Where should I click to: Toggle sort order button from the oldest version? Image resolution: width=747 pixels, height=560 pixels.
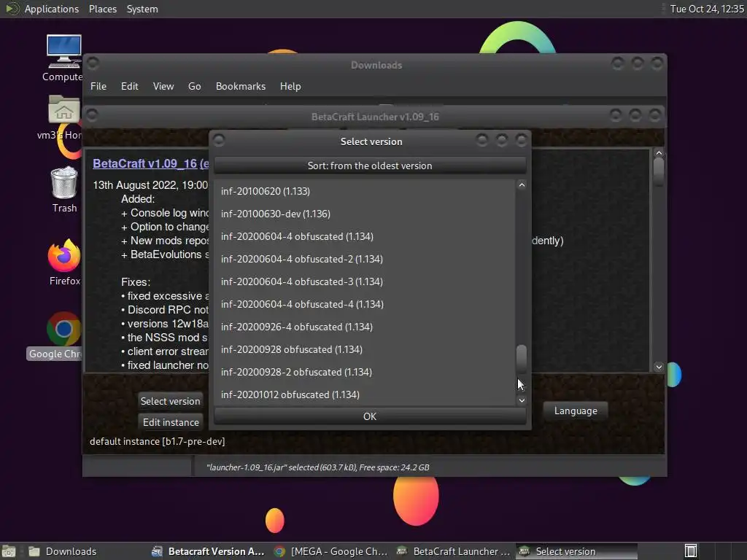[x=370, y=166]
